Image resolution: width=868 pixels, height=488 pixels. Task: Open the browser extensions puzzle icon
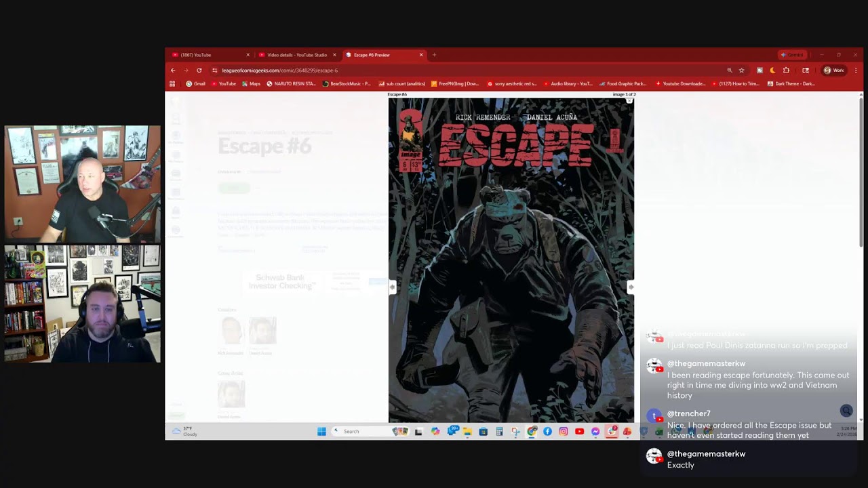coord(786,70)
